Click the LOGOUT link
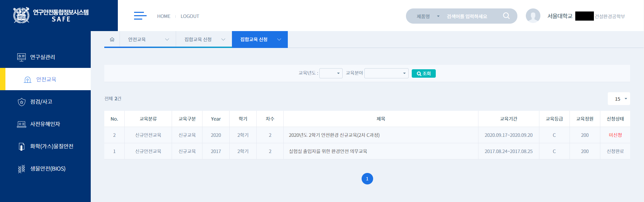The width and height of the screenshot is (644, 202). (190, 16)
